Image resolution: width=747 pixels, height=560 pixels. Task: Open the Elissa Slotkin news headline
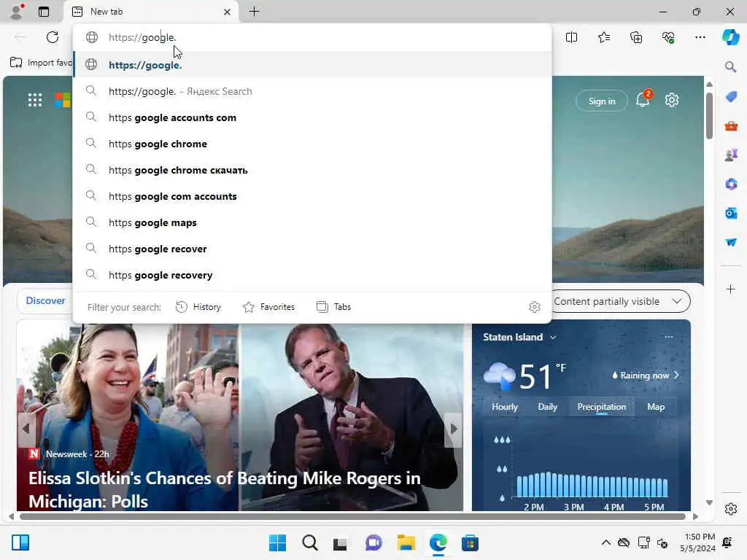click(x=225, y=489)
